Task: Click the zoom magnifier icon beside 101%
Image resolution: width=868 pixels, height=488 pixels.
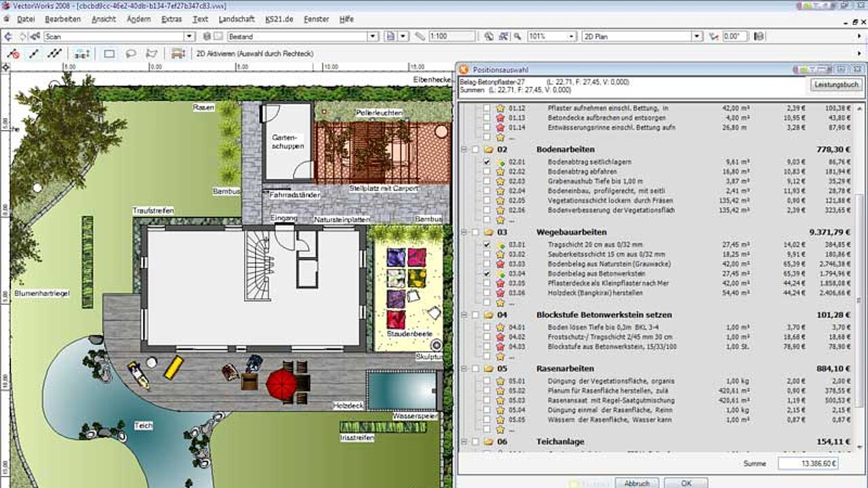Action: click(x=518, y=37)
